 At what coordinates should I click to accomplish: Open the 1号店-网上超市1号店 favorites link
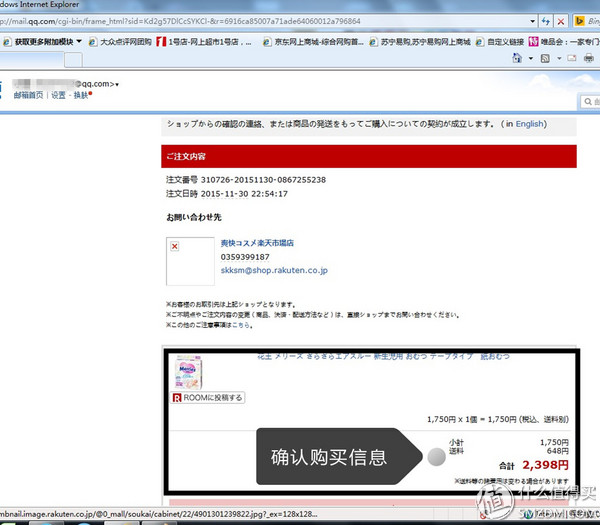[x=204, y=42]
